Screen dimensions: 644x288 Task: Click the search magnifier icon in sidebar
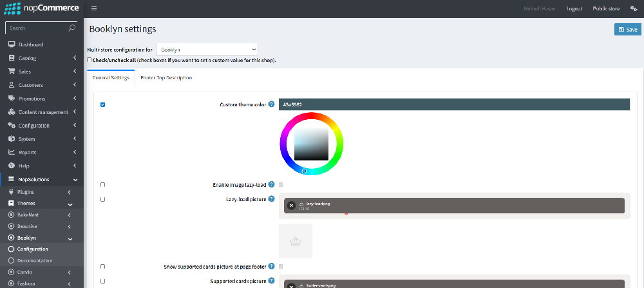[x=71, y=28]
